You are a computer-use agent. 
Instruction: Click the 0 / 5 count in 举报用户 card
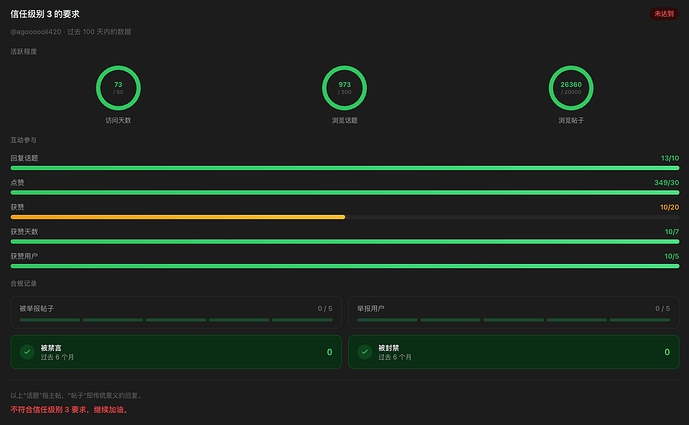pyautogui.click(x=663, y=309)
